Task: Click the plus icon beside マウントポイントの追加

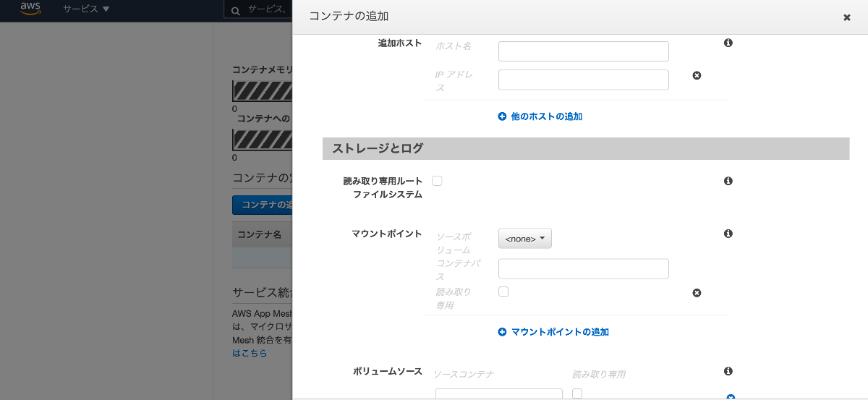Action: (x=502, y=332)
